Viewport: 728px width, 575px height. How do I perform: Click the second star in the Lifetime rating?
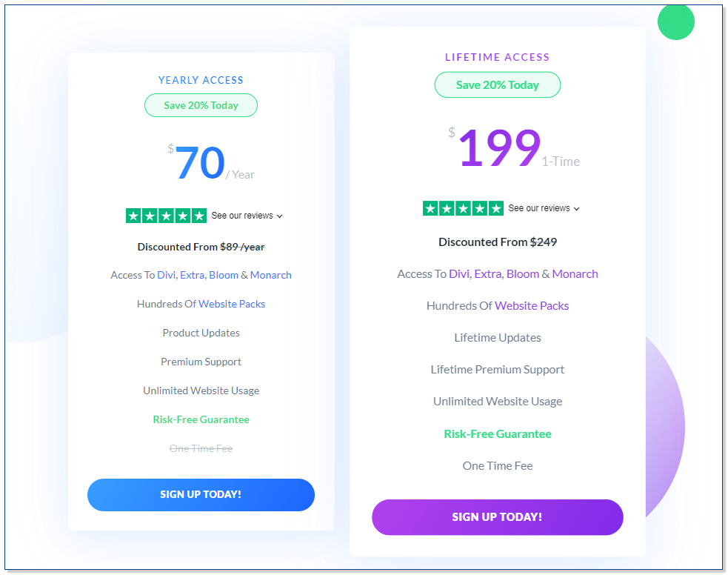point(447,208)
